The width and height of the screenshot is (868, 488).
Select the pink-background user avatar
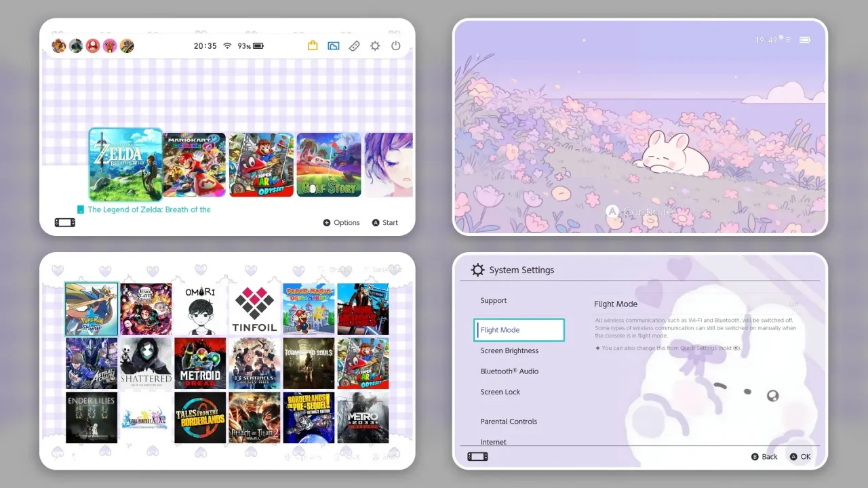109,46
